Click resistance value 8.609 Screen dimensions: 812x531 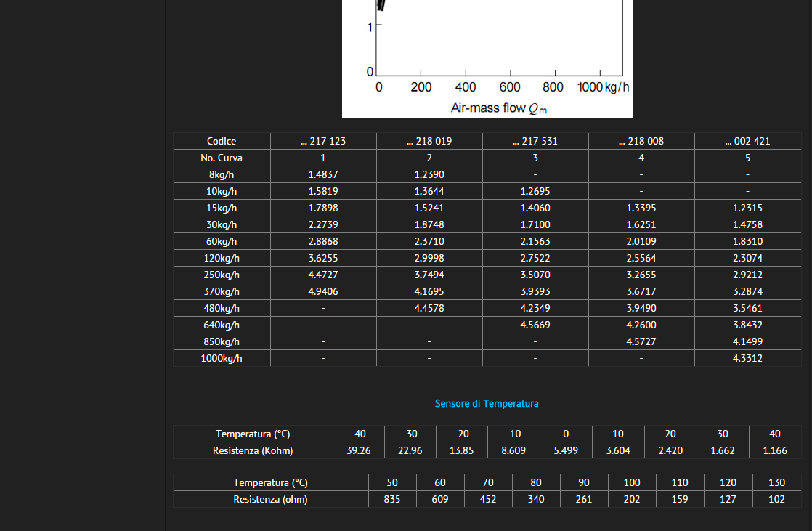[x=513, y=450]
